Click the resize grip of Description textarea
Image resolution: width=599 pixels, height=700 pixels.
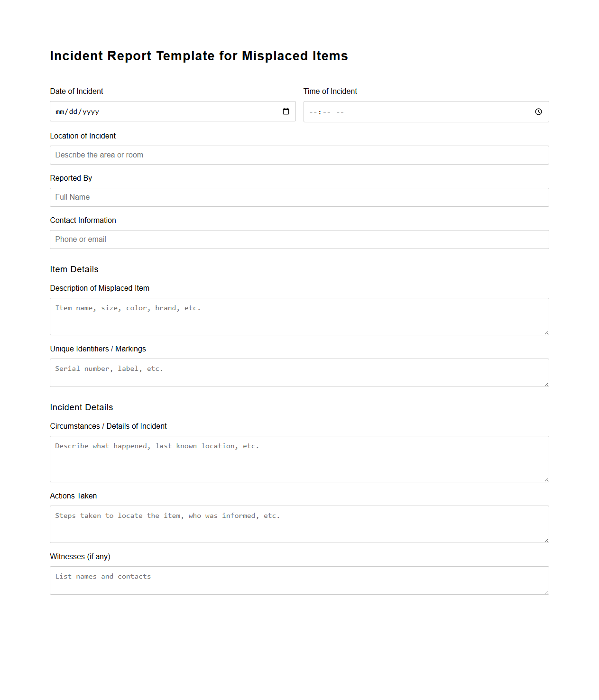click(x=546, y=332)
